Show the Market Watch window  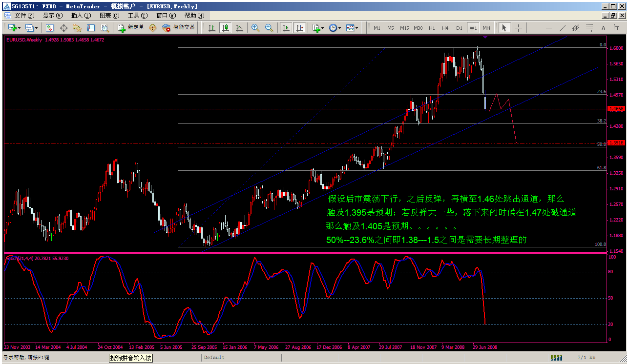(49, 28)
